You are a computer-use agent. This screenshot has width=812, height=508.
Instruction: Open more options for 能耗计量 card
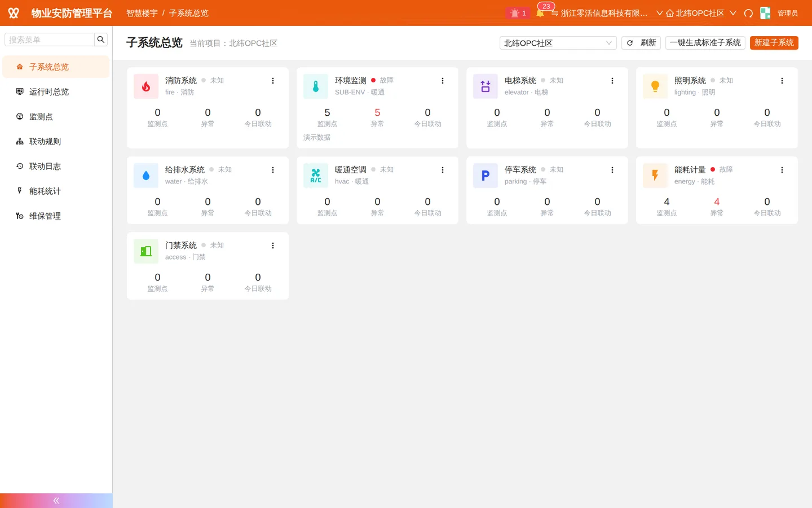coord(782,170)
